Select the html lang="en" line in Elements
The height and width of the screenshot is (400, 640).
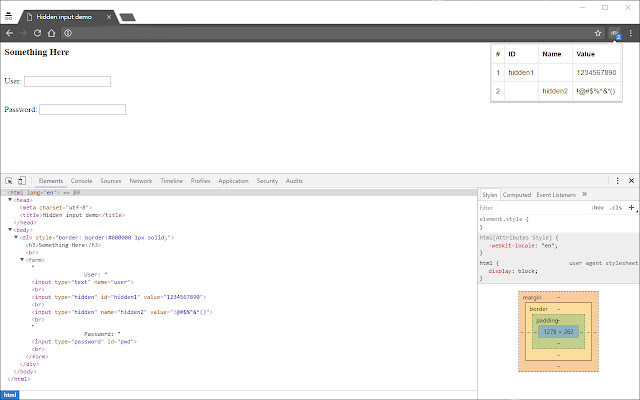click(239, 192)
